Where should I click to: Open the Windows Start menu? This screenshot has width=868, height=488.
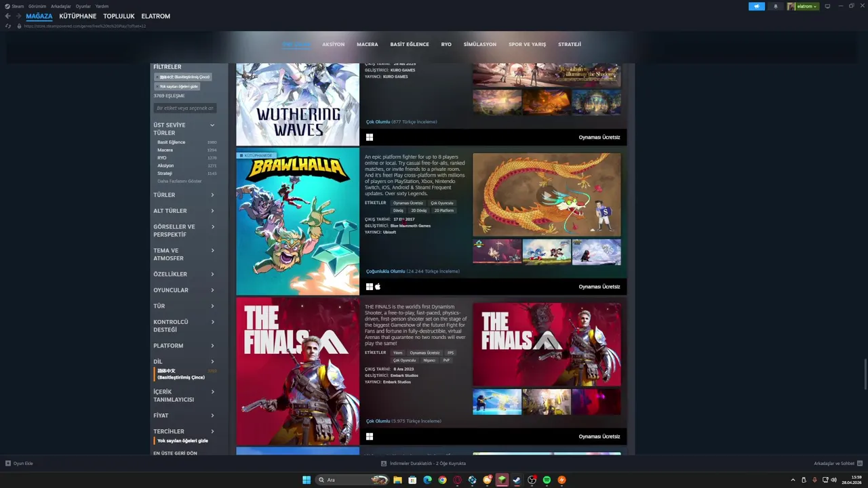click(x=307, y=480)
